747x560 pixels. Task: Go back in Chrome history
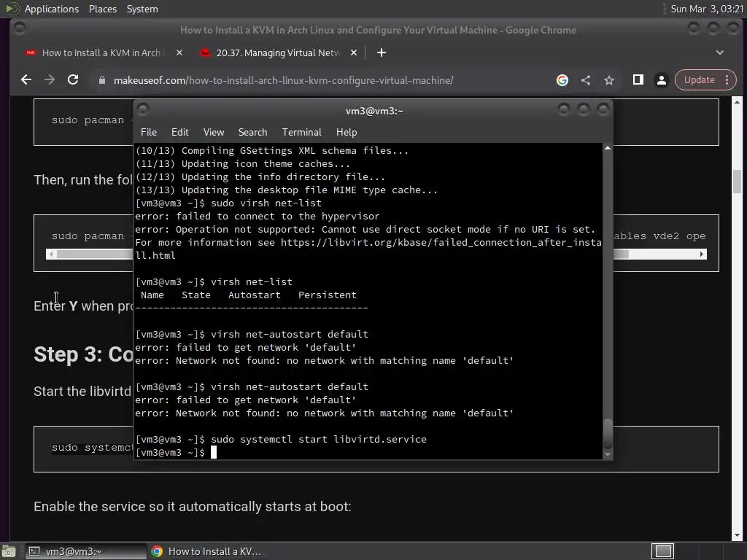(x=26, y=80)
